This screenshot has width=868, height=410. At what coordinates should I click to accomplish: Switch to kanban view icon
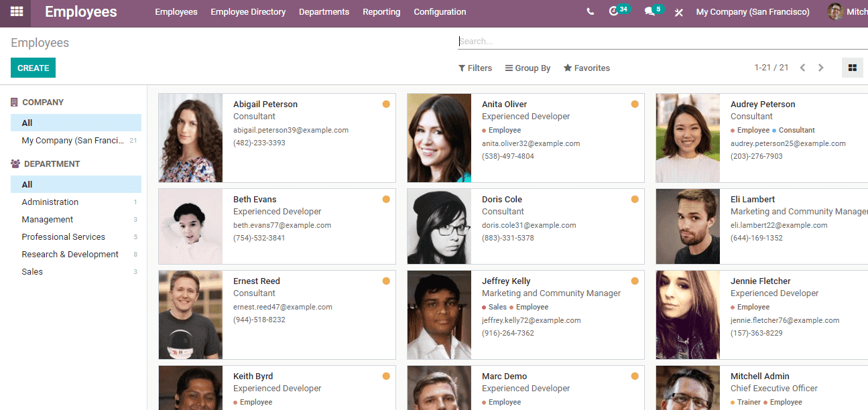tap(853, 68)
